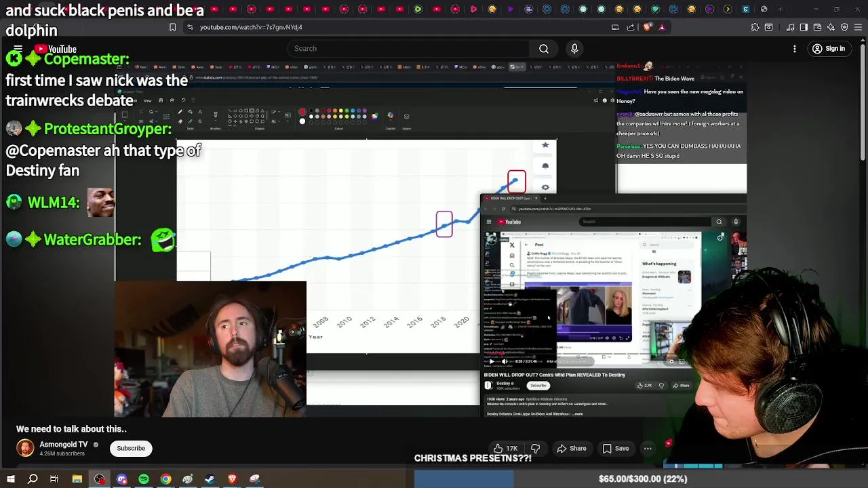Open the Brave Wallet icon

[x=817, y=27]
